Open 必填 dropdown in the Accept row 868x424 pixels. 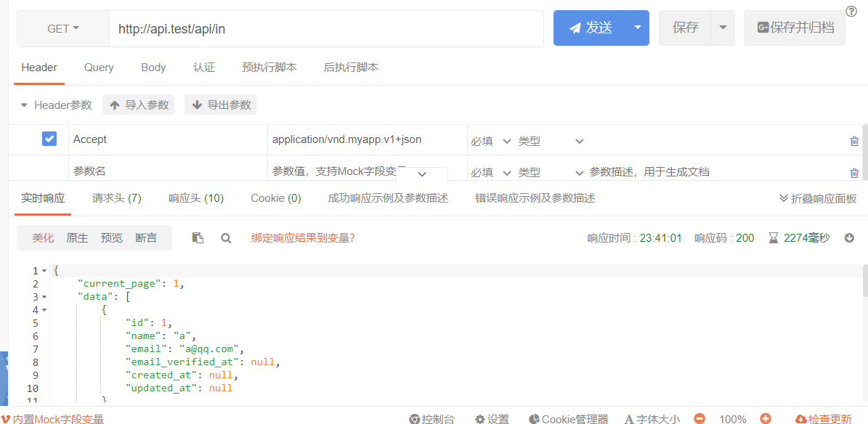(491, 141)
